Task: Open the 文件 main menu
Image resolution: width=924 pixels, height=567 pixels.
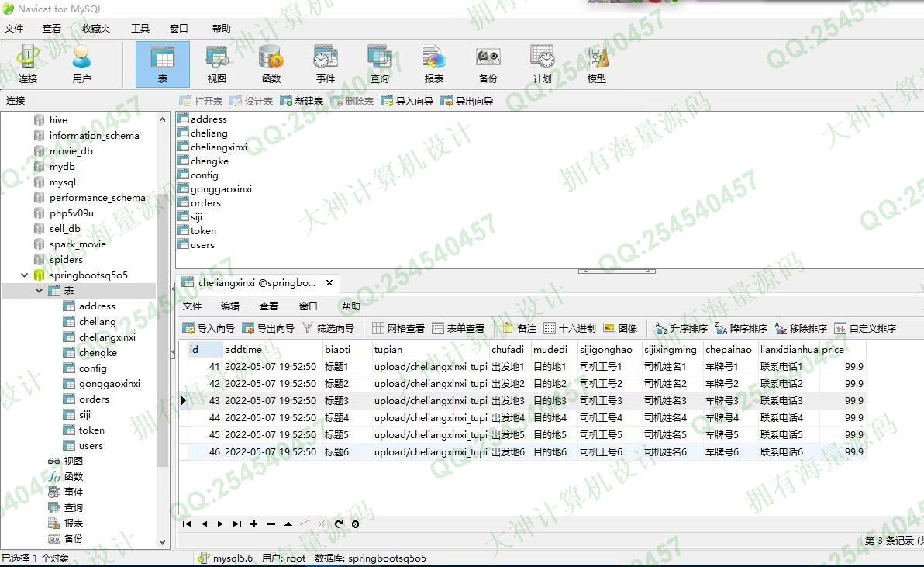Action: tap(14, 28)
